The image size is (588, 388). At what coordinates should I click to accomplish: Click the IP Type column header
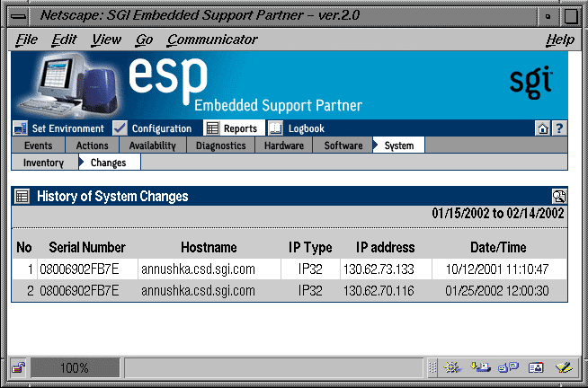(x=310, y=247)
